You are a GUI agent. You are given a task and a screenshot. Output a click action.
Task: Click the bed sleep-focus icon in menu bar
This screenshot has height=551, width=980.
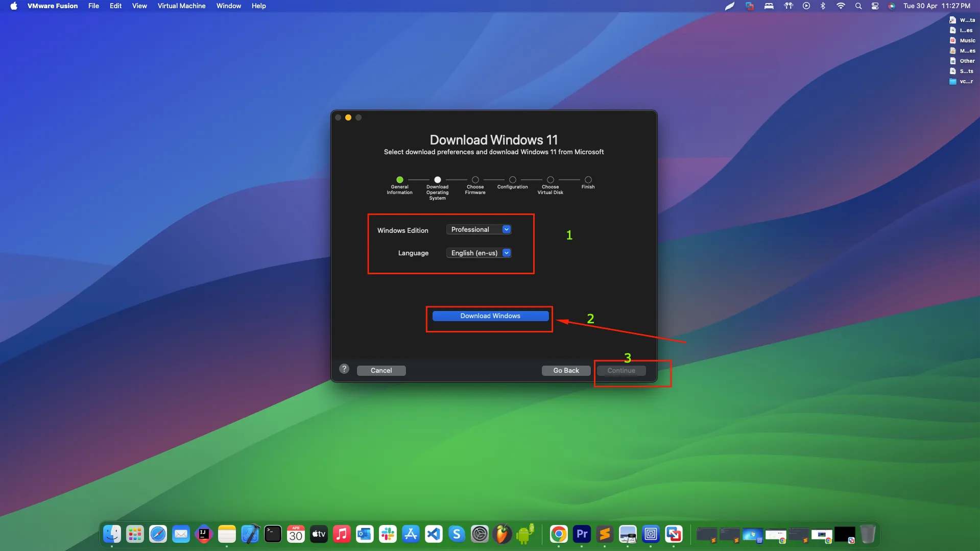click(x=769, y=6)
